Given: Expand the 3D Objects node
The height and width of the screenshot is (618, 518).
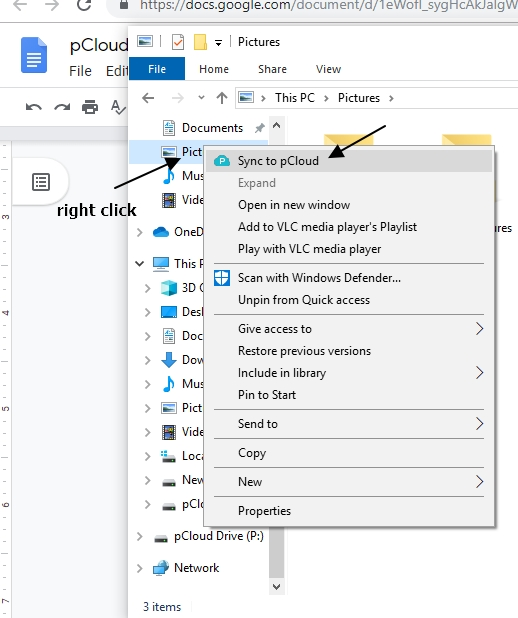Looking at the screenshot, I should 147,288.
